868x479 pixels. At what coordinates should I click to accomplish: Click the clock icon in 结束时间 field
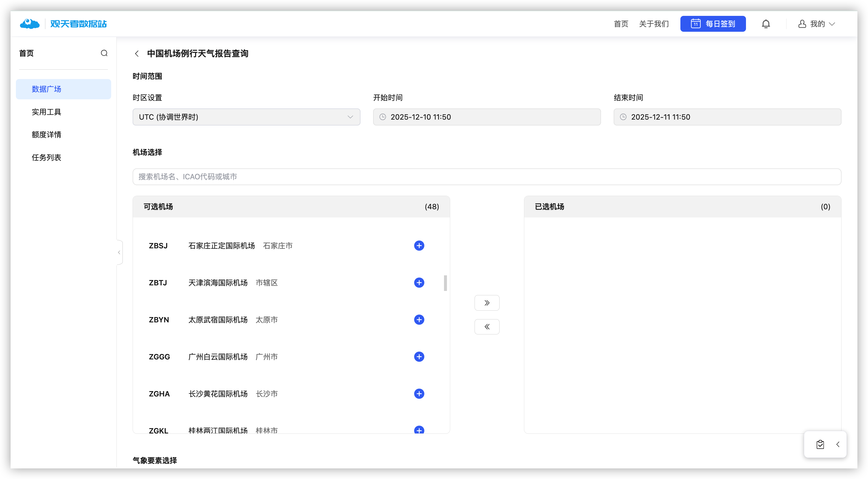tap(623, 117)
